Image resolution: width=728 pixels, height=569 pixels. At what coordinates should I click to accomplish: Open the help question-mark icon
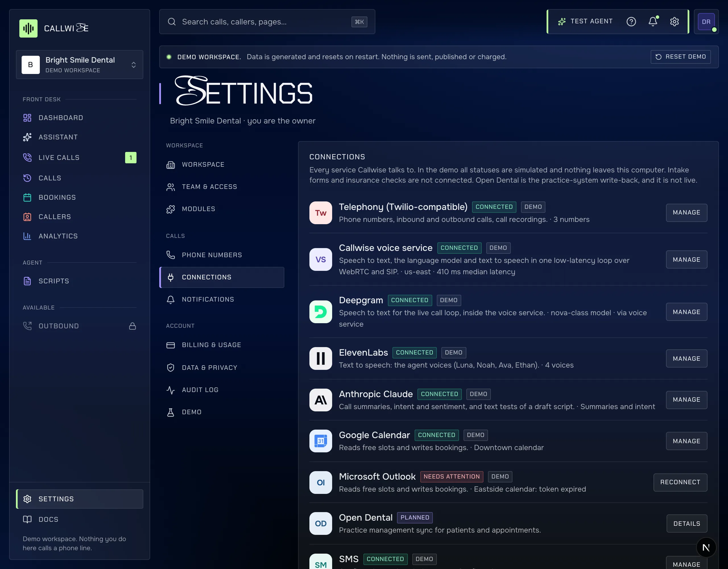click(x=631, y=22)
